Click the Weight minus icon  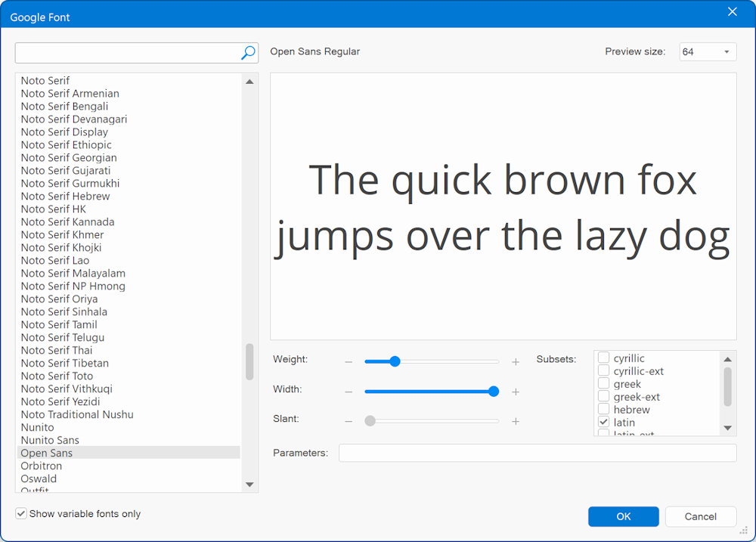(349, 362)
